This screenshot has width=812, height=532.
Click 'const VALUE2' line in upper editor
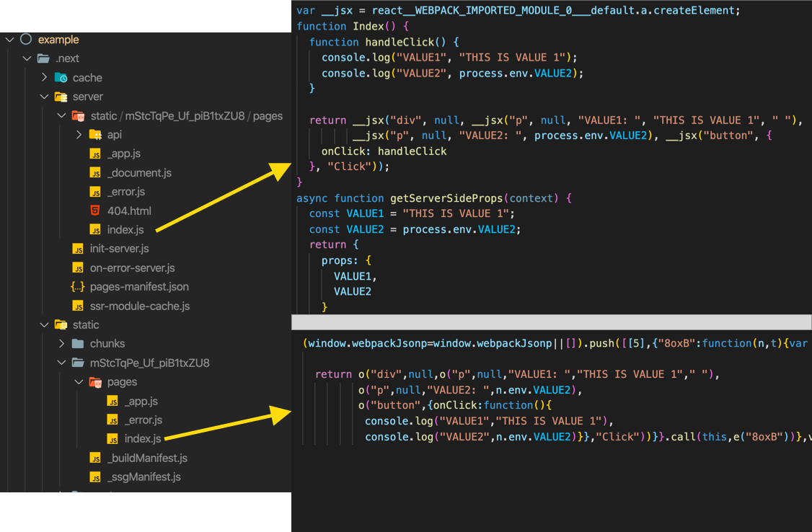tap(415, 229)
